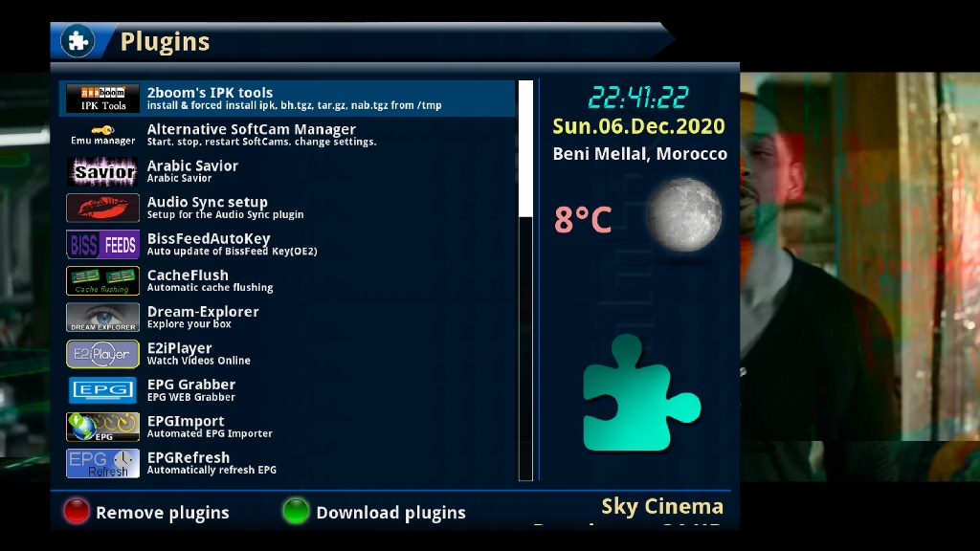Open the Arabic Savior plugin icon
This screenshot has height=551, width=980.
[103, 172]
